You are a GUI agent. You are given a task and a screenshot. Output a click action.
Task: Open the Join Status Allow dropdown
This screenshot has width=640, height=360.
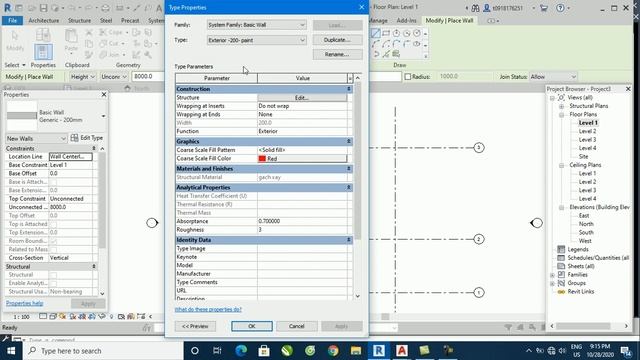coord(553,76)
